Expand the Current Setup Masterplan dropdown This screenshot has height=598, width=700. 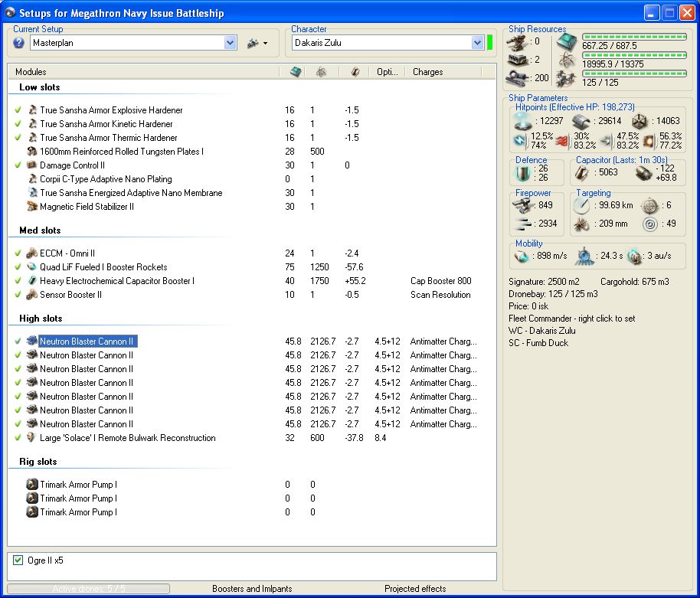[x=230, y=43]
